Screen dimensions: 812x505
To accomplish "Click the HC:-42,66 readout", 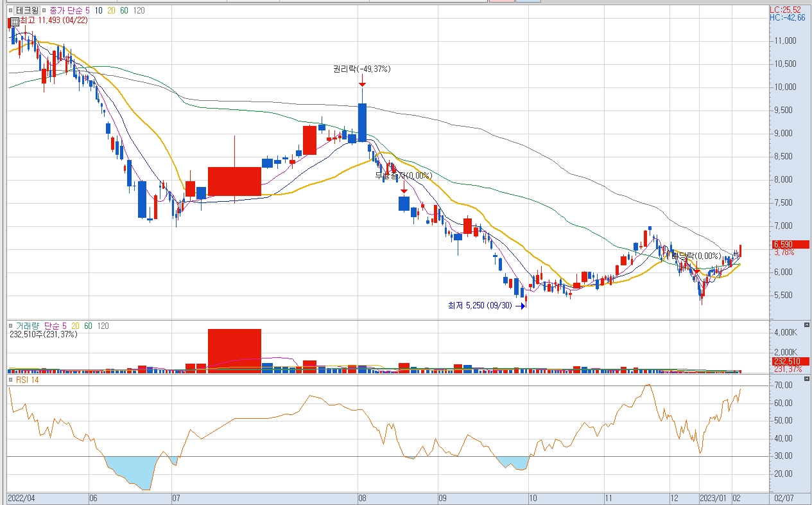I will [x=787, y=17].
